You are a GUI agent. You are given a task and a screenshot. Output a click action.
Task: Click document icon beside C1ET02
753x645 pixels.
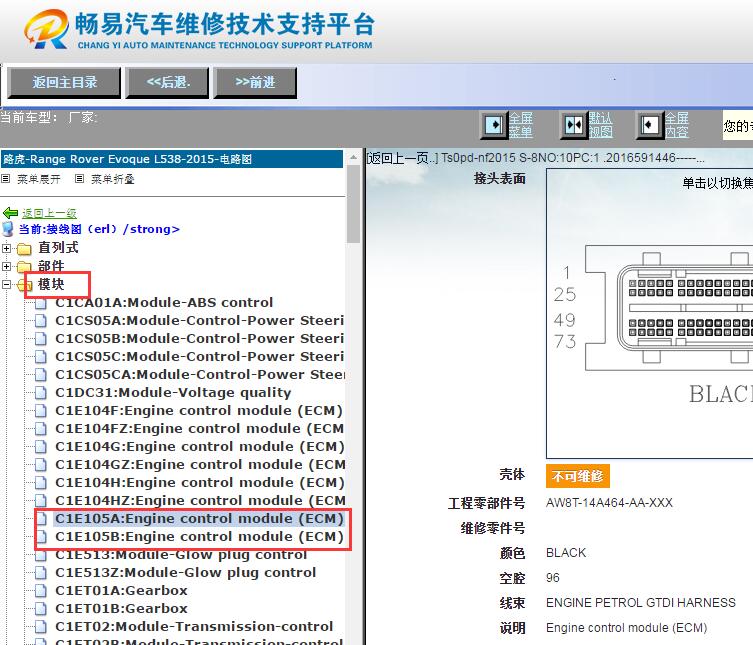tap(41, 627)
